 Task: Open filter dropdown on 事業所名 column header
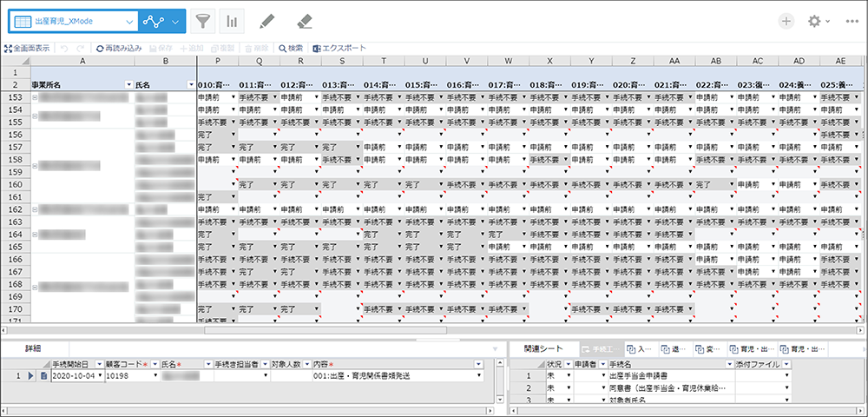129,85
